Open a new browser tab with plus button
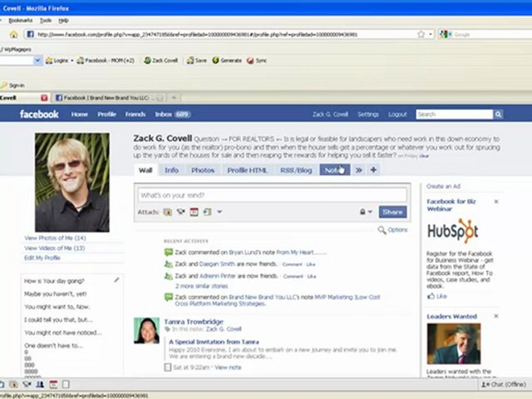Screen dimensions: 532x399 (173, 98)
